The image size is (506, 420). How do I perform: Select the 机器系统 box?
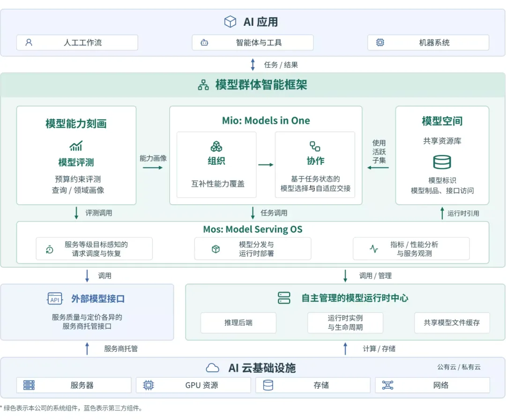tap(428, 42)
